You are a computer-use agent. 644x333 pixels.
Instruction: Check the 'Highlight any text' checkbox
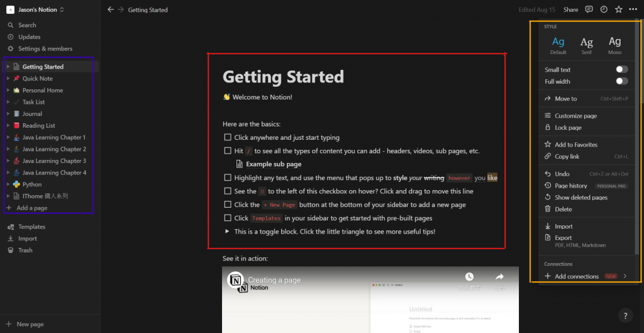228,177
